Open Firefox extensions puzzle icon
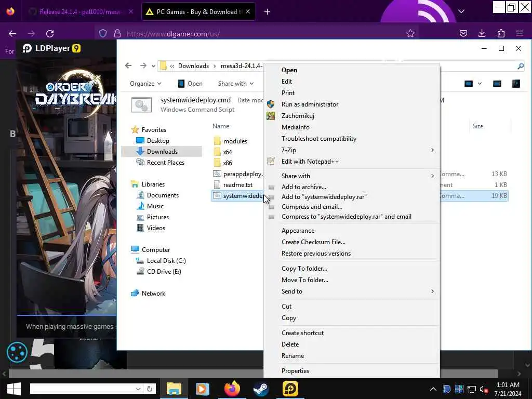Viewport: 532px width, 399px height. tap(501, 33)
